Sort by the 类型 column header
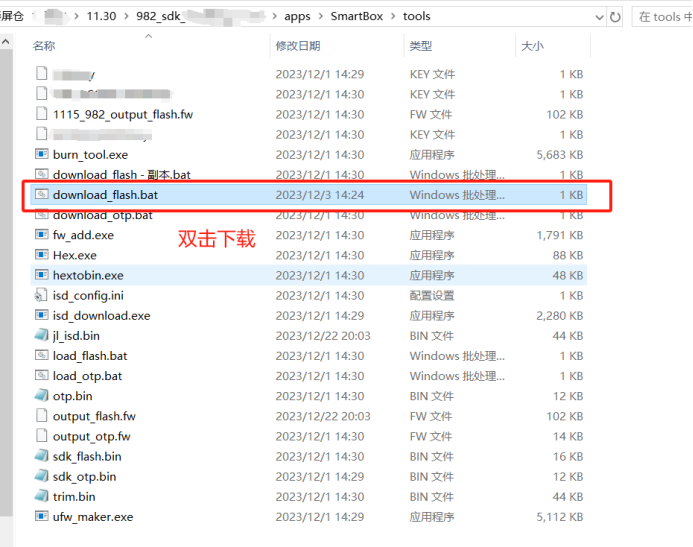The width and height of the screenshot is (693, 547). [420, 46]
